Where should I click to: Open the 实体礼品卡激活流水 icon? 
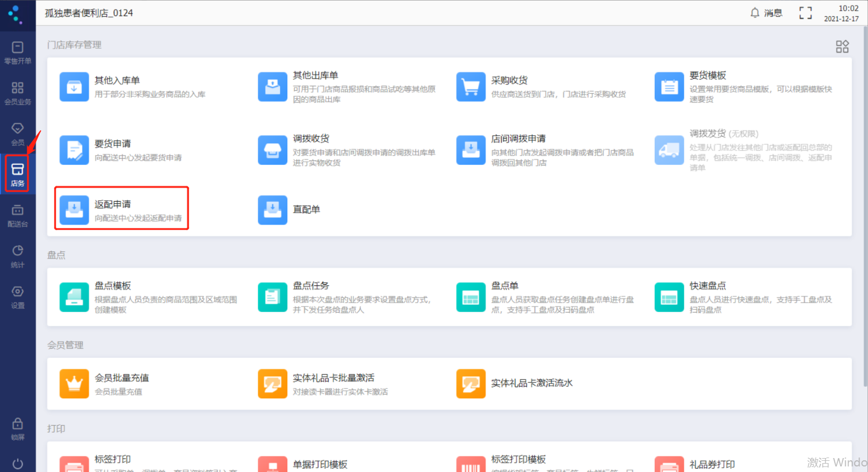471,384
